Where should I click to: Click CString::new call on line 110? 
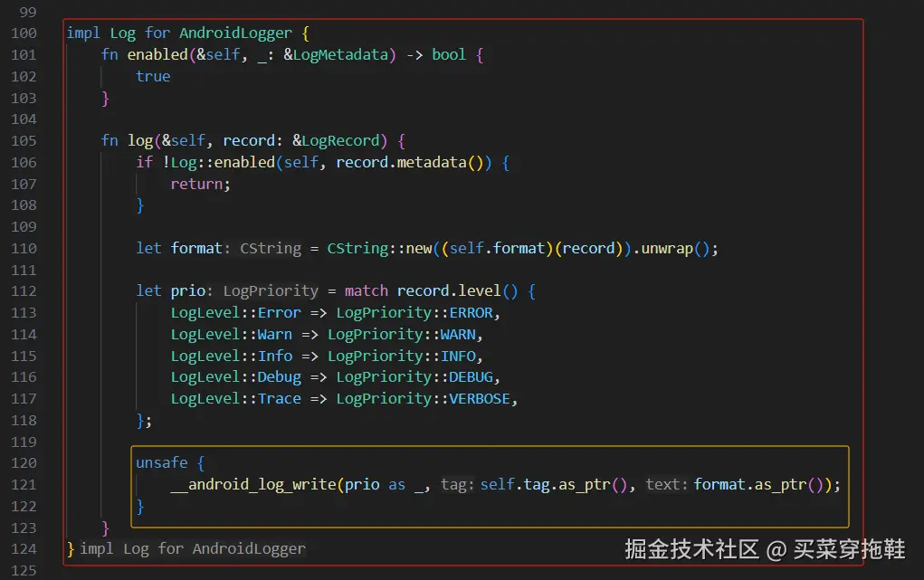[379, 249]
